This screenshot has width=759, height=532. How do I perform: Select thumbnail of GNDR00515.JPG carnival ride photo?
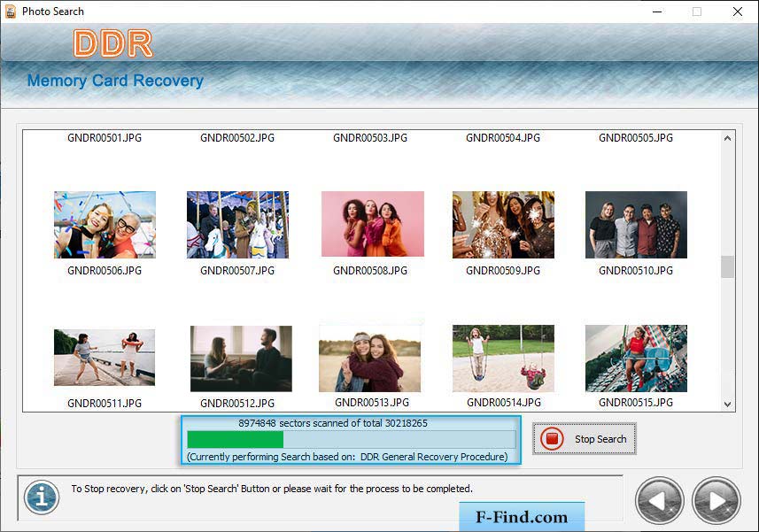click(636, 358)
